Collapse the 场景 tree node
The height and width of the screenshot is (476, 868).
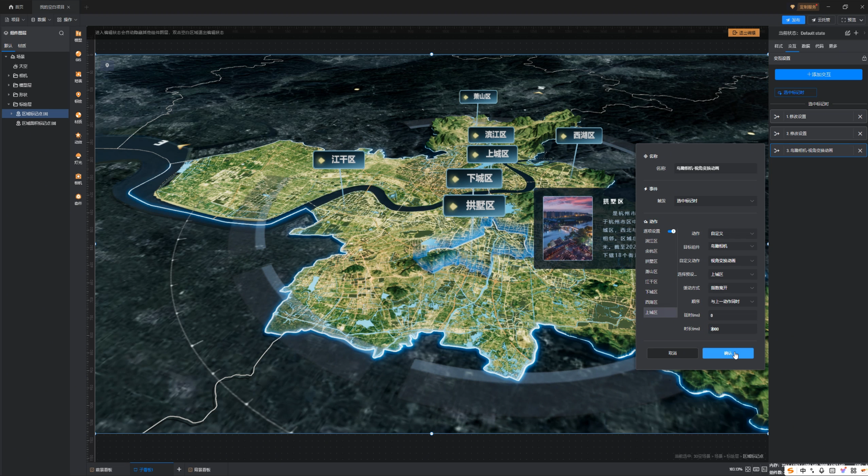(6, 57)
